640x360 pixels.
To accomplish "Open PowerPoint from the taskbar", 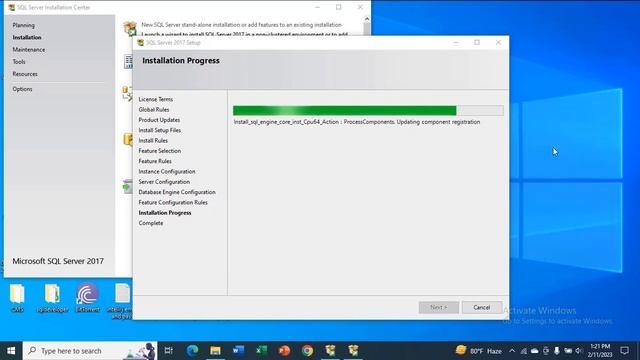I will click(x=284, y=351).
